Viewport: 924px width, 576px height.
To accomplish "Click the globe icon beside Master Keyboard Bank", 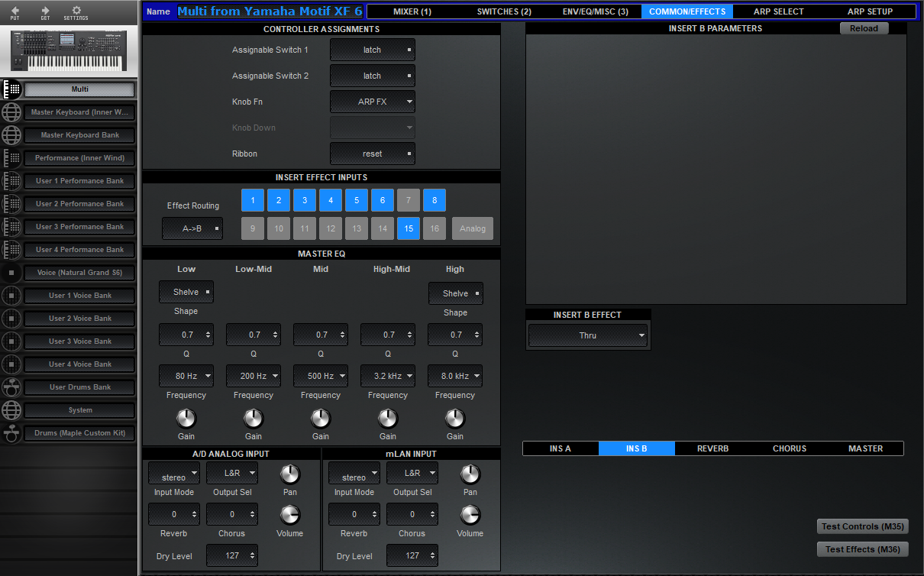I will (x=11, y=135).
